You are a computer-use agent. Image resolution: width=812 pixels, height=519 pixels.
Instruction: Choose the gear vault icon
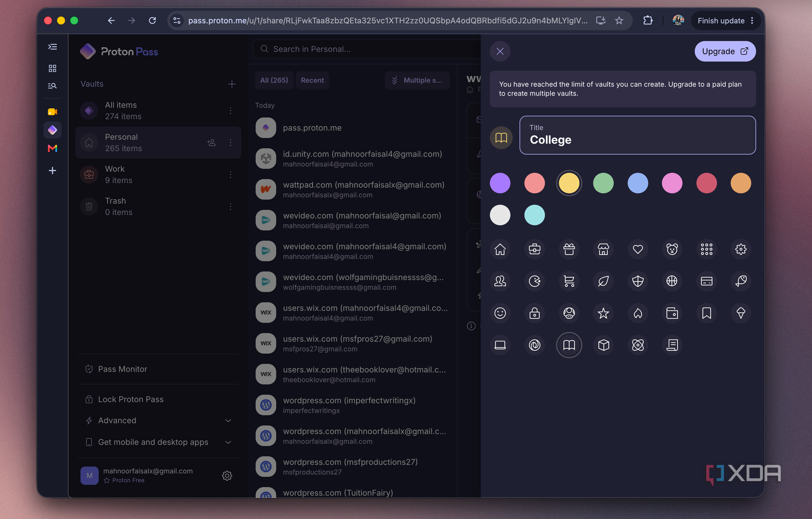click(741, 249)
